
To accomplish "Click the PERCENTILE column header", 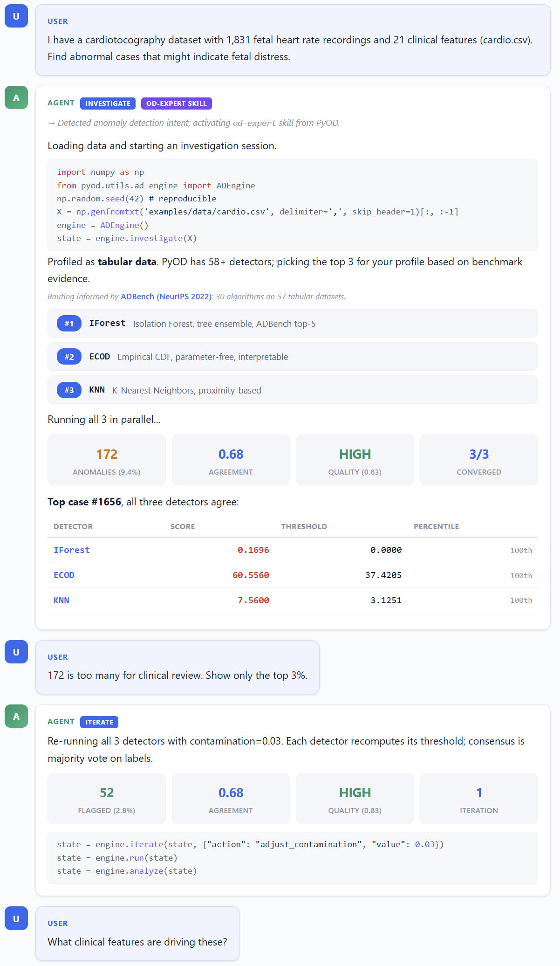I will (x=436, y=527).
